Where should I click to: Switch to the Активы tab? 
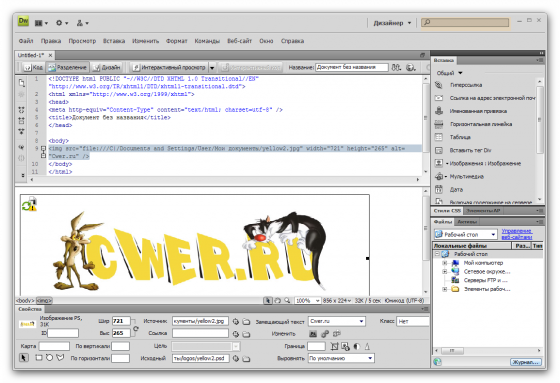click(x=467, y=222)
